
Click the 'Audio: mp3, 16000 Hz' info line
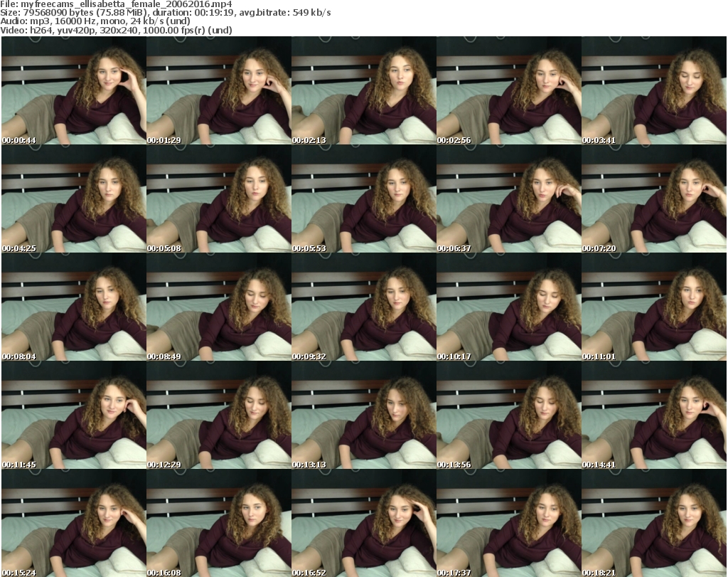pos(95,21)
